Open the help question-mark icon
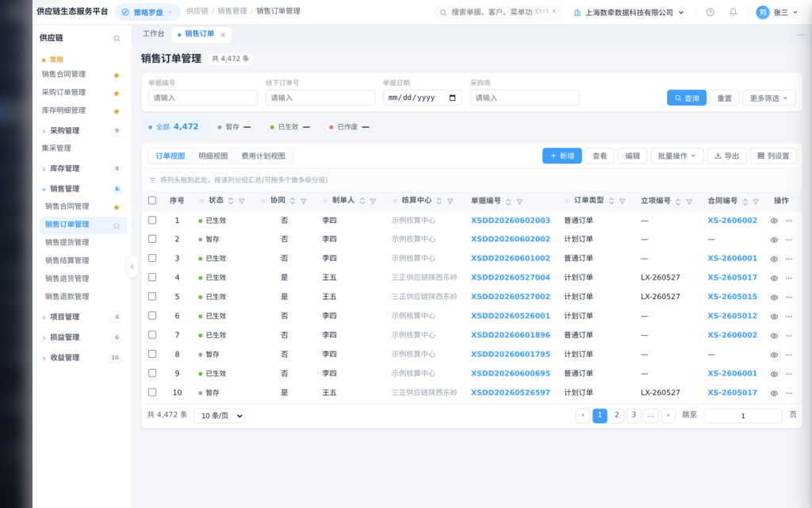 point(710,13)
